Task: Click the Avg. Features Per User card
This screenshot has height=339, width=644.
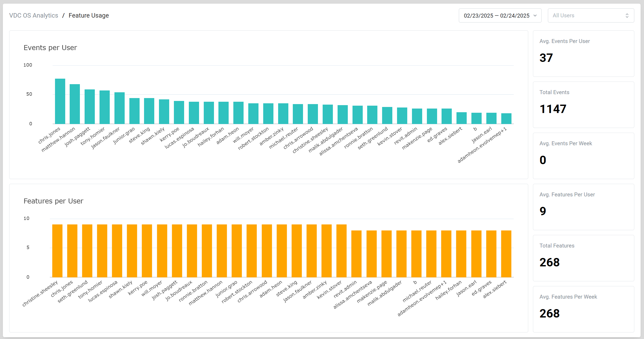Action: (583, 207)
